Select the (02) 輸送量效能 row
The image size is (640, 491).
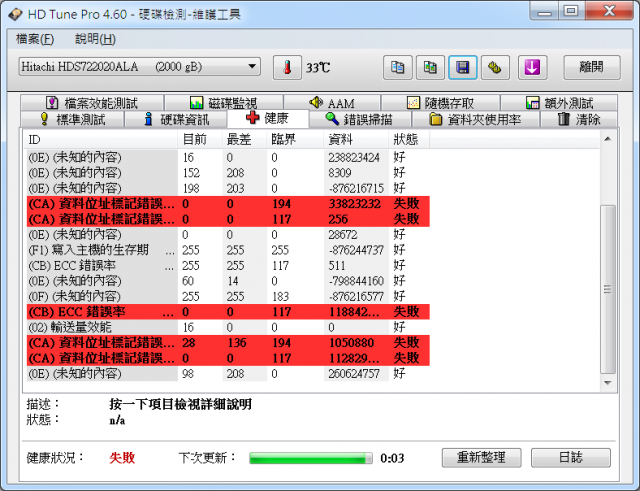228,327
